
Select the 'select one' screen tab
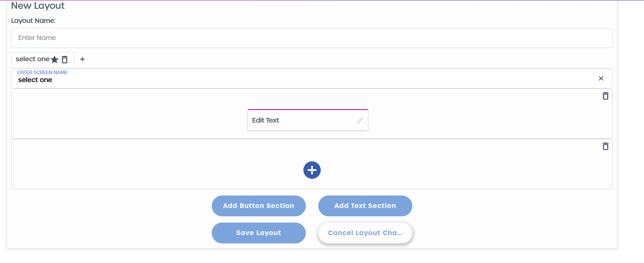(32, 59)
